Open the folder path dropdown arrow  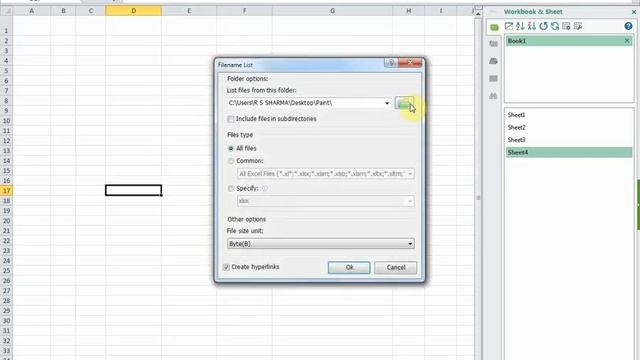point(387,103)
